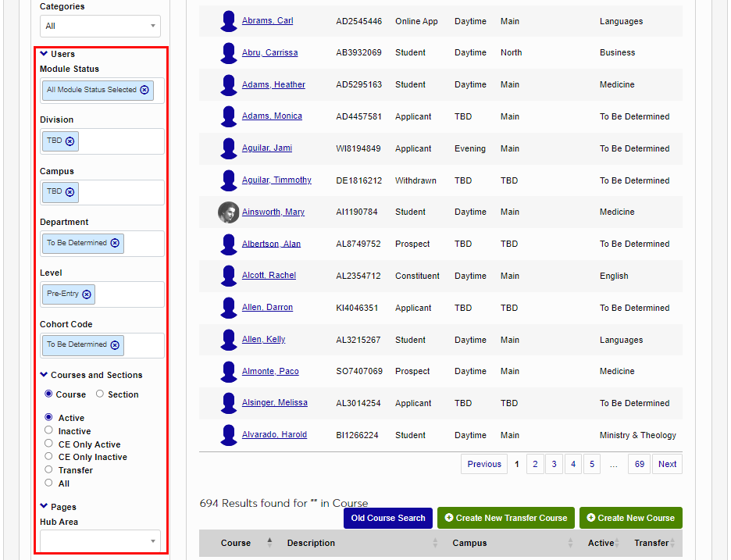
Task: Select the Section radio button
Action: (98, 394)
